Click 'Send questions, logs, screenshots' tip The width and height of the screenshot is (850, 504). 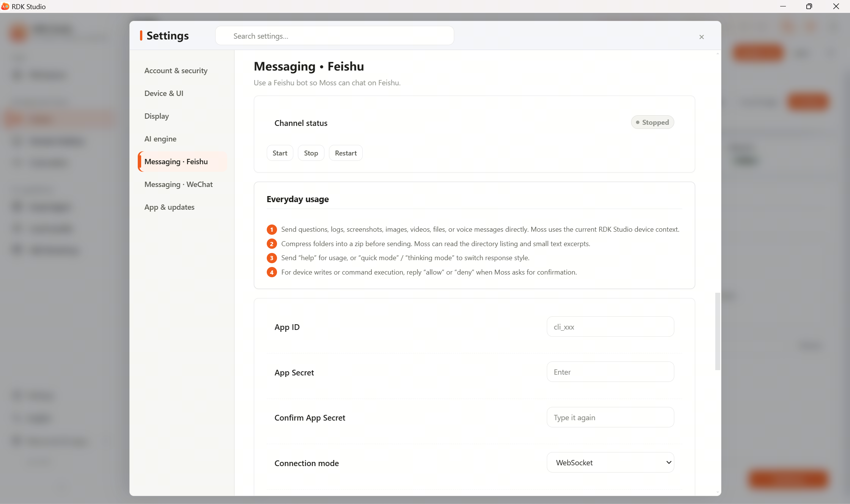[480, 229]
